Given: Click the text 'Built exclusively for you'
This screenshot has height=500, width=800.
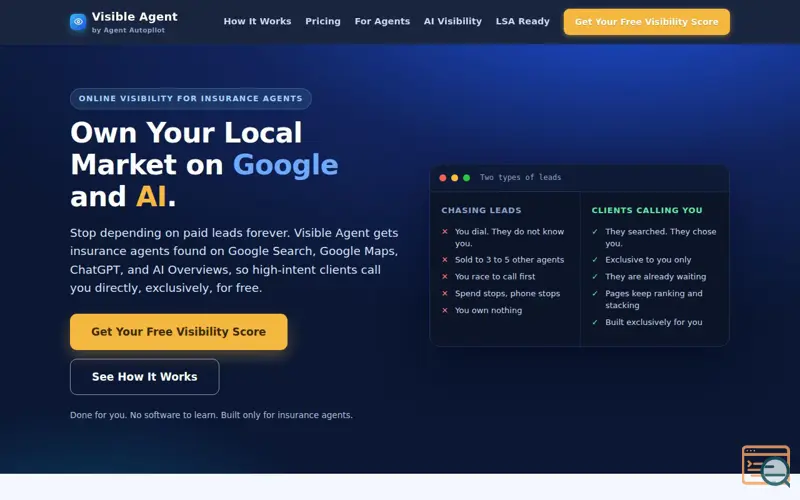Looking at the screenshot, I should click(654, 322).
